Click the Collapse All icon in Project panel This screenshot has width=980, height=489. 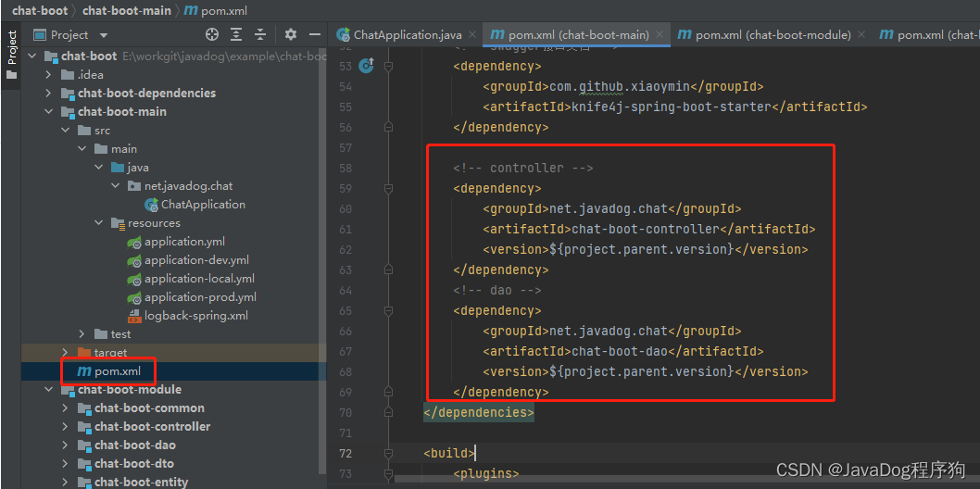pyautogui.click(x=260, y=34)
